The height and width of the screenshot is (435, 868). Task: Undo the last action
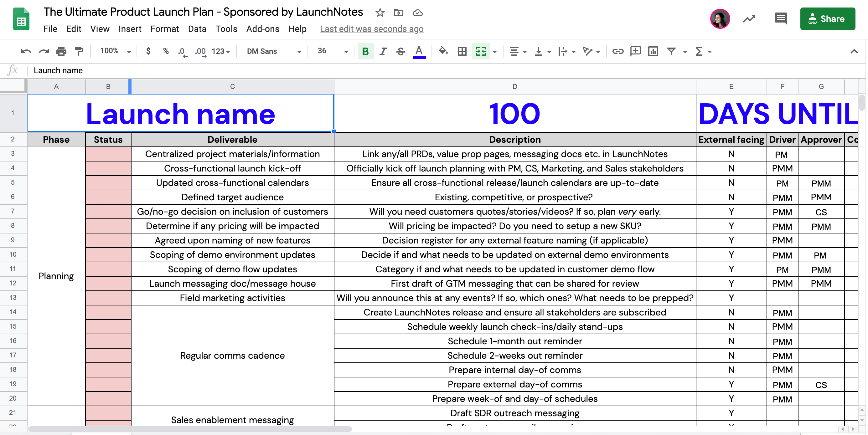26,51
